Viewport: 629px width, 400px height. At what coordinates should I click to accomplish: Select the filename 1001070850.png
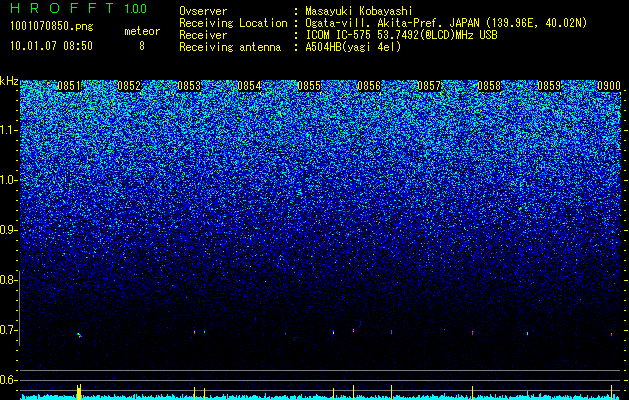tap(51, 27)
